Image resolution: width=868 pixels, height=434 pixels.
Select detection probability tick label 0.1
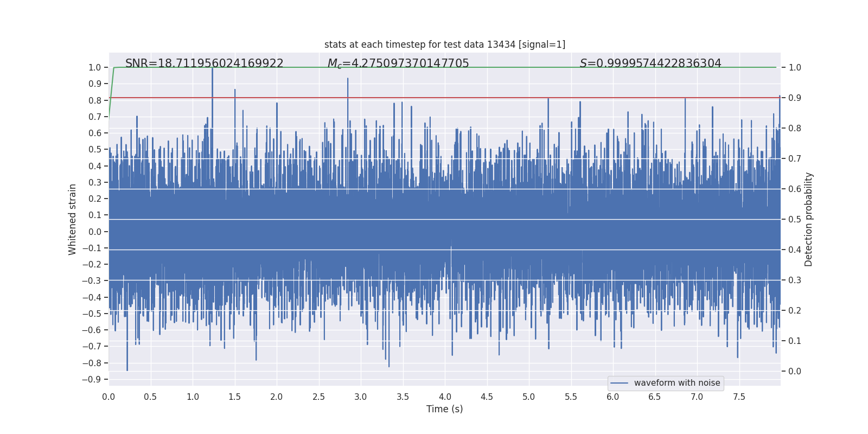click(795, 341)
